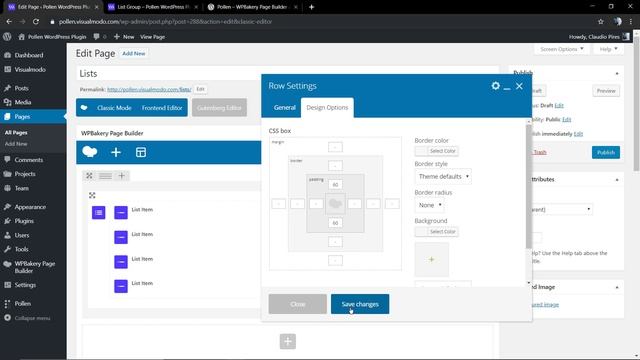Open Posts in sidebar
640x360 pixels.
point(21,88)
